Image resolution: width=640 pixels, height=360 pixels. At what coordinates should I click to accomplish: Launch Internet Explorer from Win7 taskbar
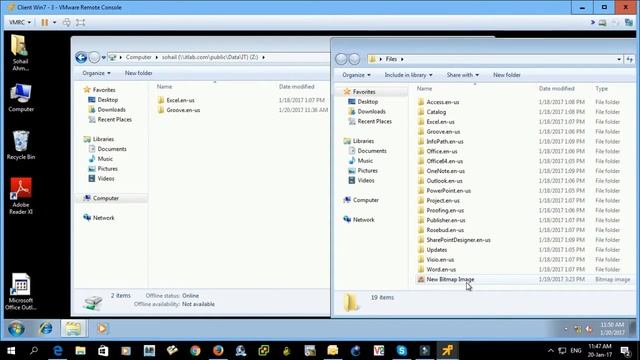46,329
